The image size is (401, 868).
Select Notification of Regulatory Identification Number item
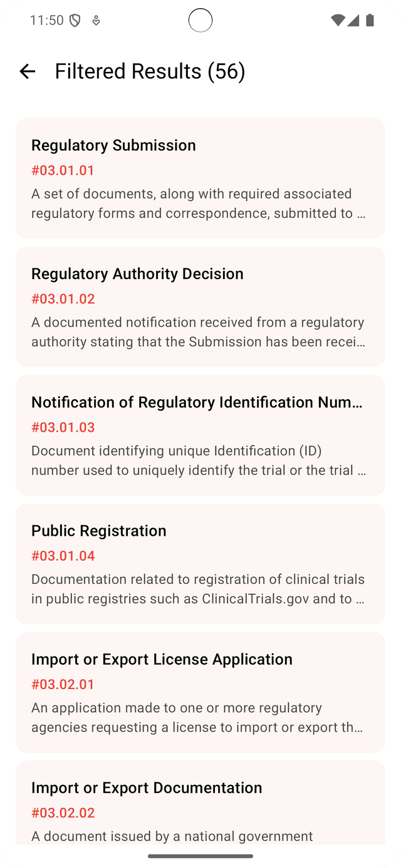(x=200, y=436)
